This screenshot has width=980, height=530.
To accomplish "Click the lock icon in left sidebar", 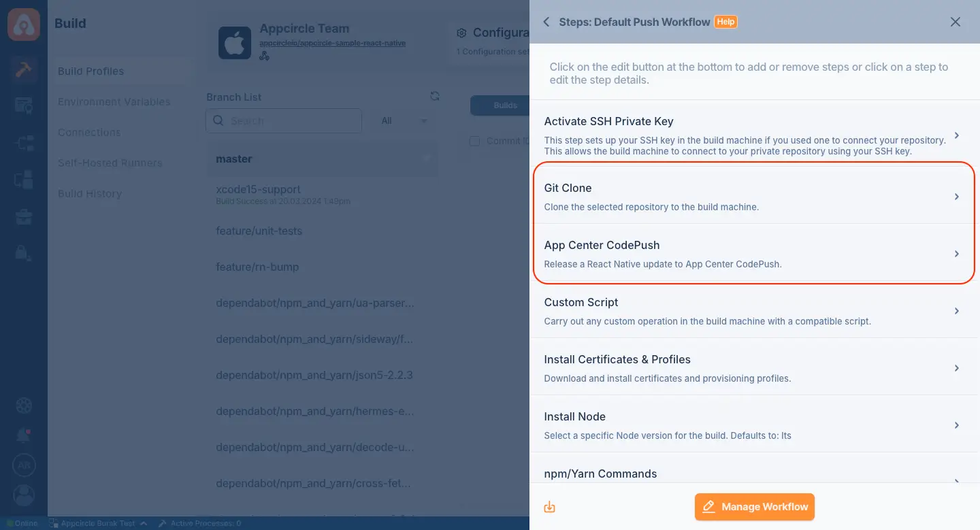I will pyautogui.click(x=22, y=253).
